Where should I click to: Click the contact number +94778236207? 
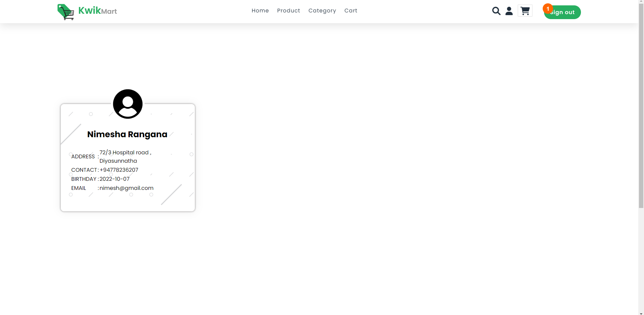pyautogui.click(x=119, y=170)
